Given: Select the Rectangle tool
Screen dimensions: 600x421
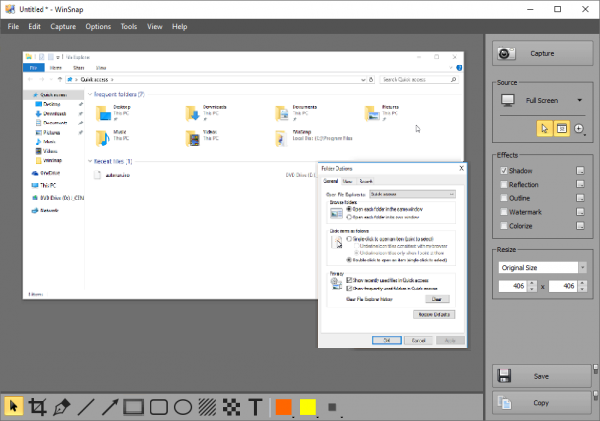Looking at the screenshot, I should (x=134, y=407).
